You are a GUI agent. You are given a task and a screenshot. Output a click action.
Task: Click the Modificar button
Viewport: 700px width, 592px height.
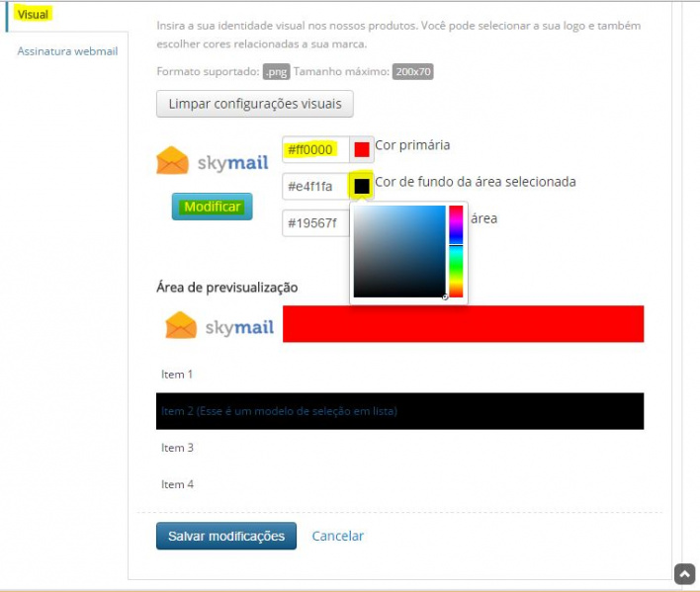tap(212, 207)
